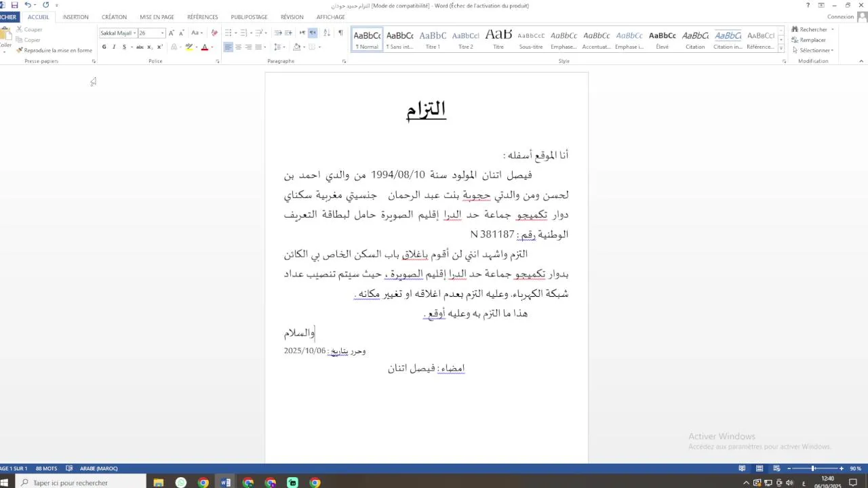Screen dimensions: 868x488
Task: Open the Rechercher dropdown arrow
Action: [x=832, y=30]
